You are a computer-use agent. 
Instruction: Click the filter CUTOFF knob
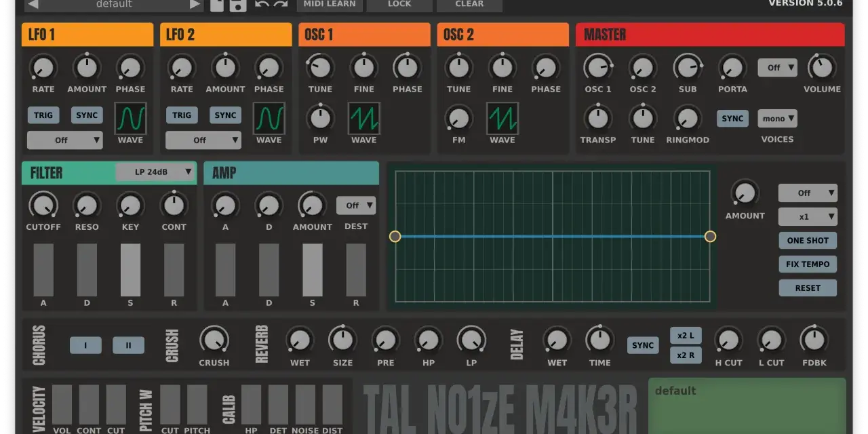click(43, 205)
